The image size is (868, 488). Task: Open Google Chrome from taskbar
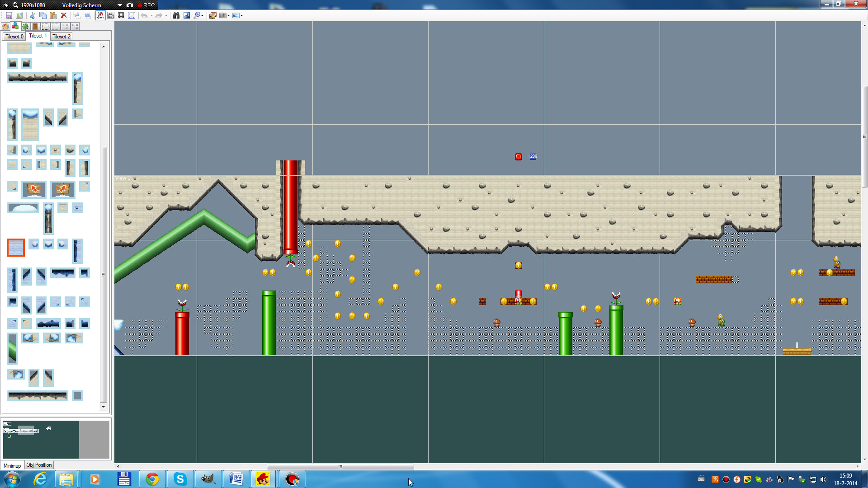coord(152,479)
